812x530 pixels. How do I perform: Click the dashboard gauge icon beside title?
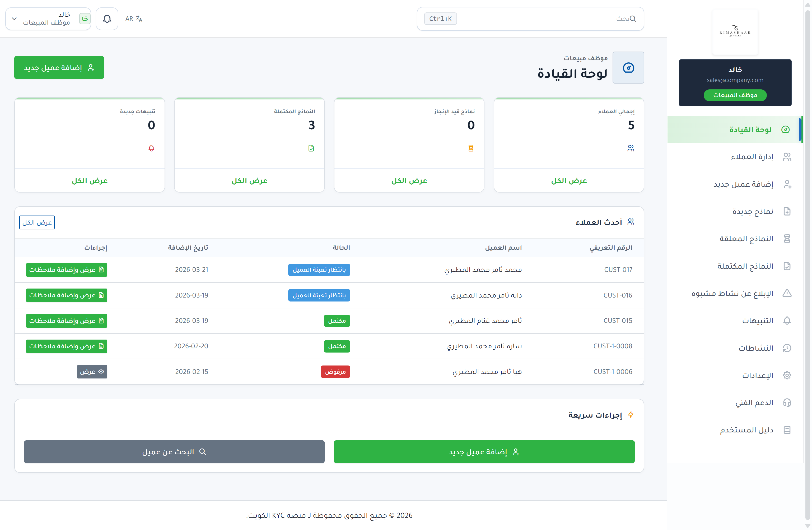pyautogui.click(x=628, y=68)
